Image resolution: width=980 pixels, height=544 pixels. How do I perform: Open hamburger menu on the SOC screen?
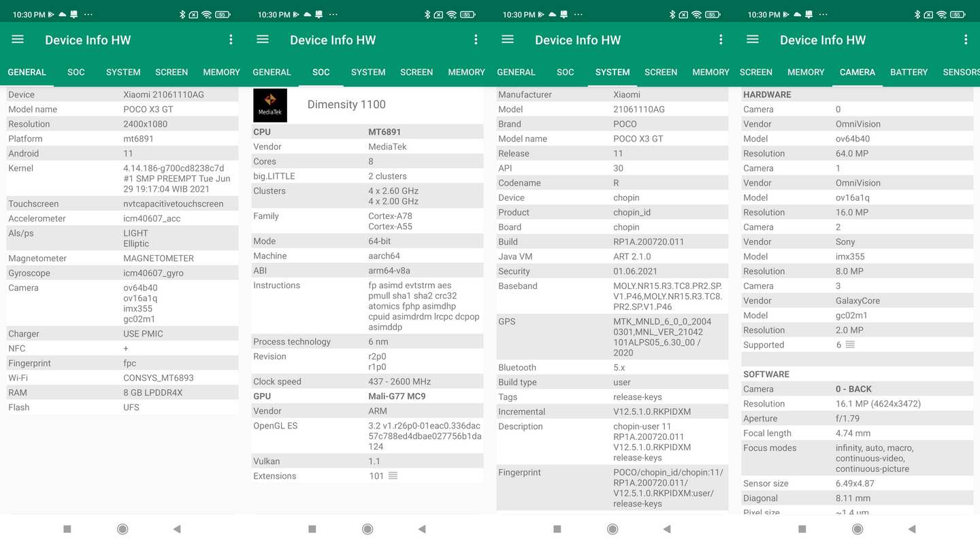click(263, 39)
